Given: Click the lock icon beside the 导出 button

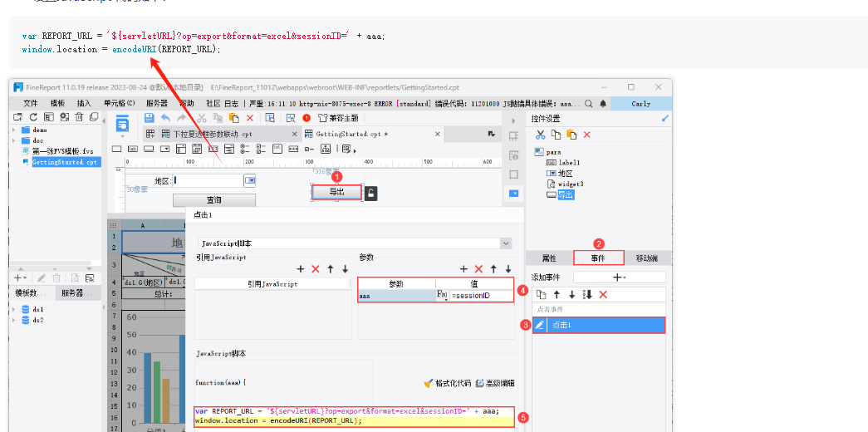Looking at the screenshot, I should point(372,193).
